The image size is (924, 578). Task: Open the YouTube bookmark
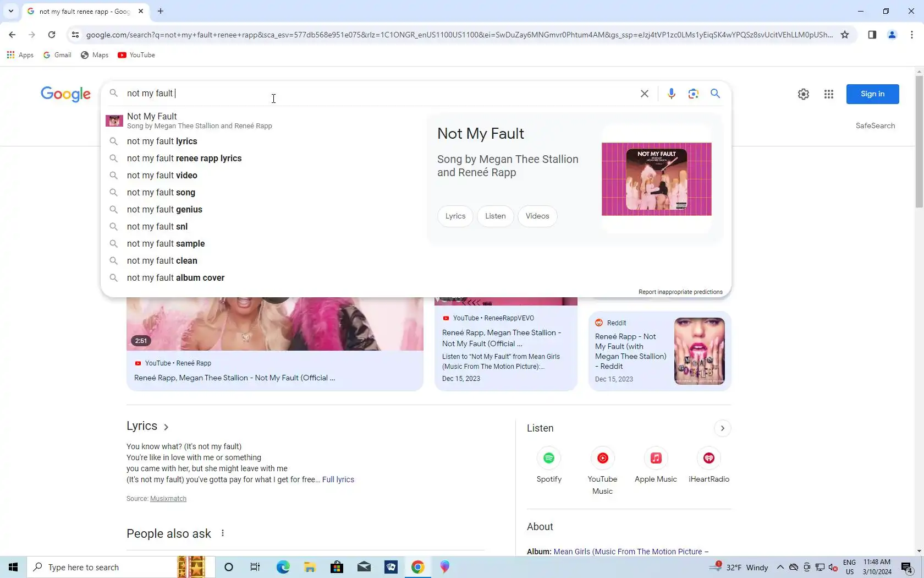pos(136,55)
